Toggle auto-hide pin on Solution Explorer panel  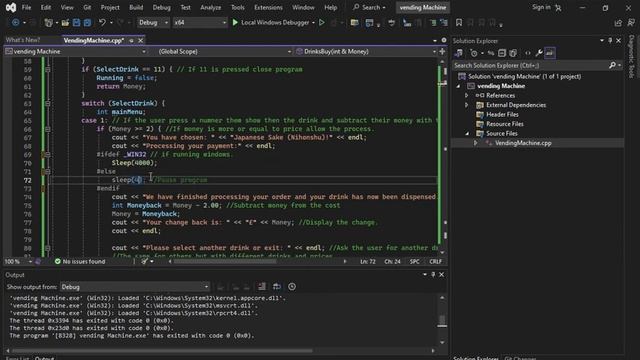610,40
